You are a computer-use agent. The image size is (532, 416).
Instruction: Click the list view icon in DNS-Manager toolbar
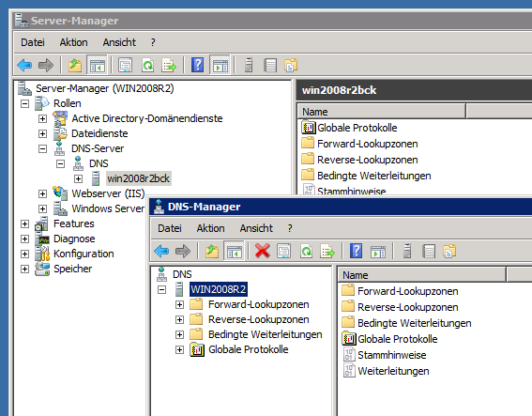pos(429,252)
